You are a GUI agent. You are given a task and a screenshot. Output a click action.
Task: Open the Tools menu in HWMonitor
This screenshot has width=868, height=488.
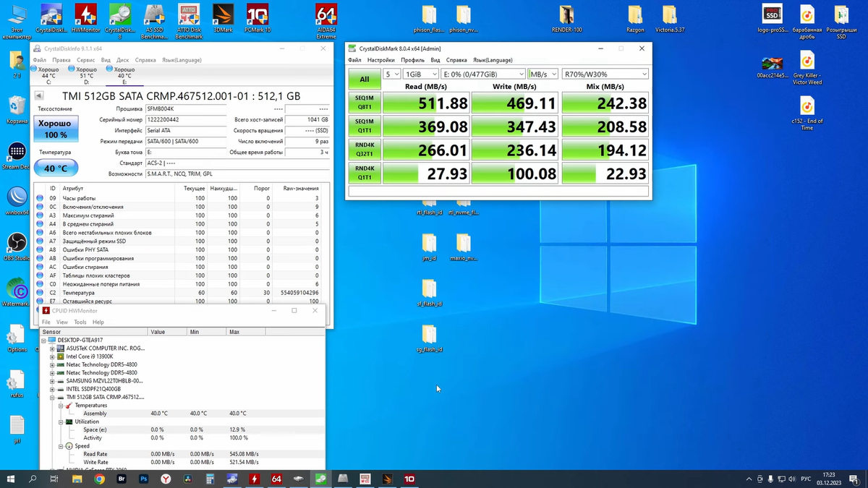(80, 322)
